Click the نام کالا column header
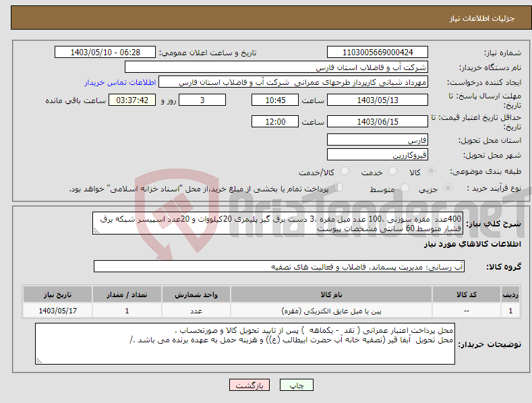Viewport: 532px width, 403px height. pos(331,294)
